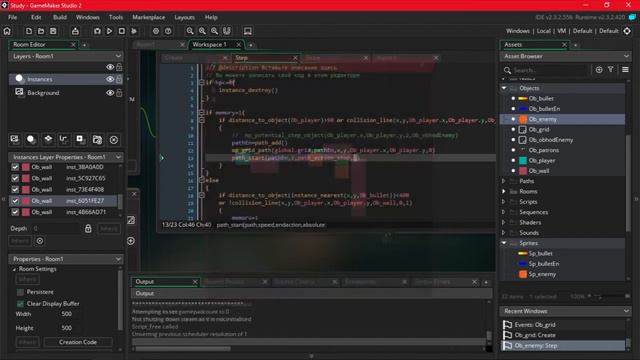Screen dimensions: 640x360
Task: Zoom in the workspace with the magnifier icon
Action: (202, 31)
